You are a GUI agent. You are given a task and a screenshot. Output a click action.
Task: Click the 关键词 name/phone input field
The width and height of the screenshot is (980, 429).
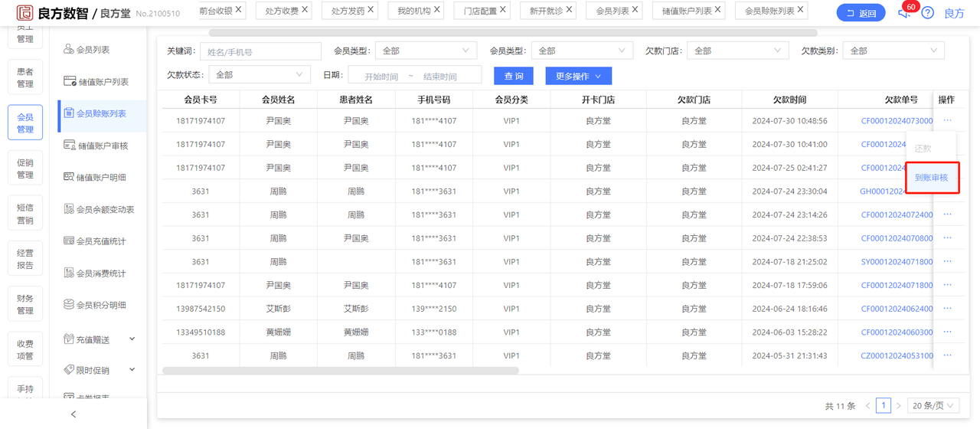(x=261, y=51)
